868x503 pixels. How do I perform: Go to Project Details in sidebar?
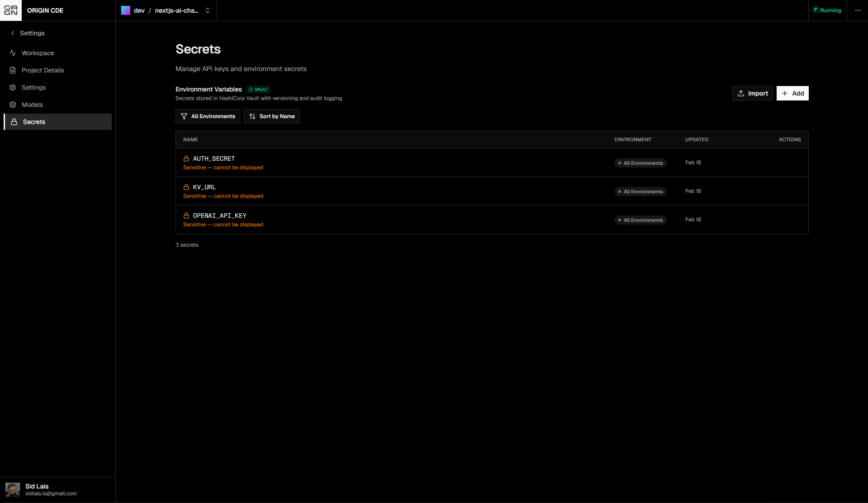[x=43, y=70]
